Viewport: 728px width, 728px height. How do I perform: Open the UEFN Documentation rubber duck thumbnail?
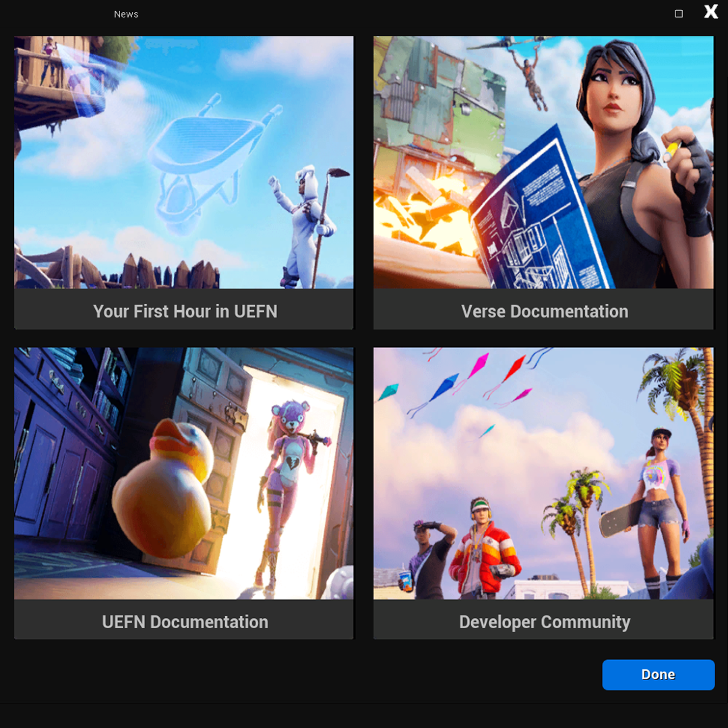click(x=184, y=473)
